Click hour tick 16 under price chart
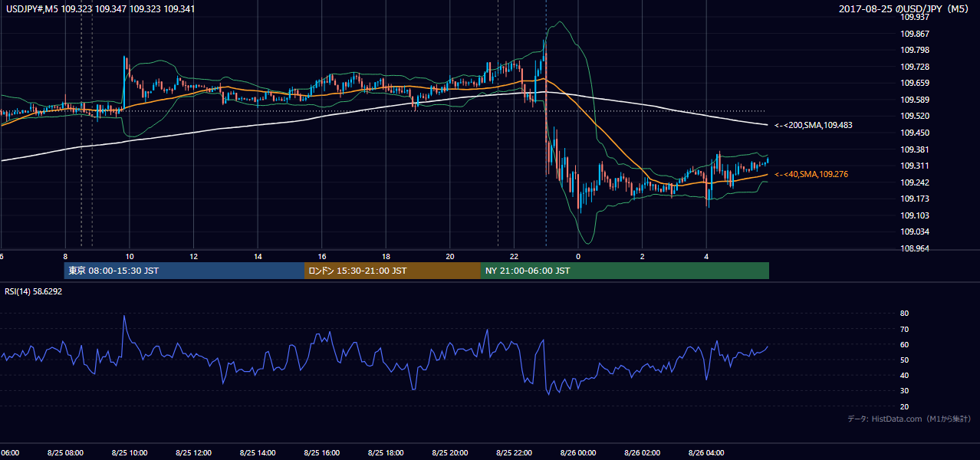 [x=321, y=256]
